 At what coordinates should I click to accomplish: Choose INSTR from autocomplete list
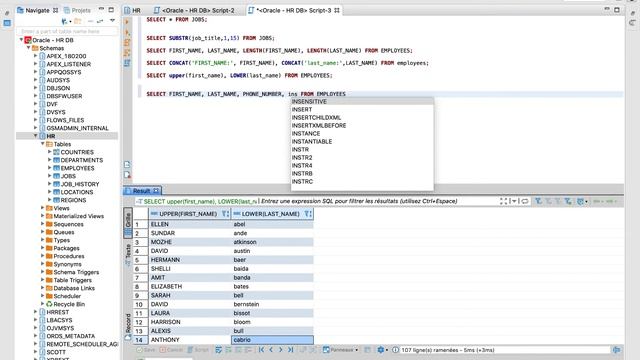300,149
